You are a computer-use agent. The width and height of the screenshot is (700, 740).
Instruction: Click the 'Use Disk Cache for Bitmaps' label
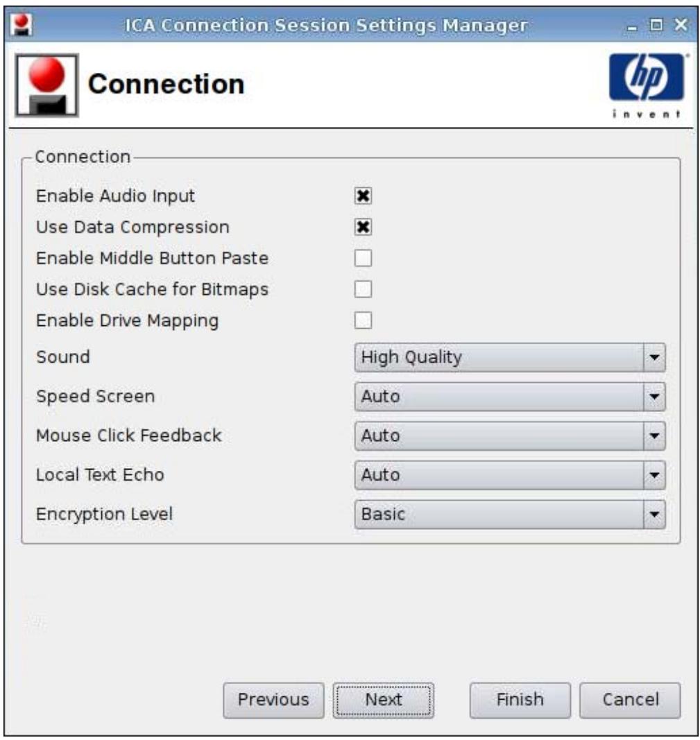[x=152, y=289]
